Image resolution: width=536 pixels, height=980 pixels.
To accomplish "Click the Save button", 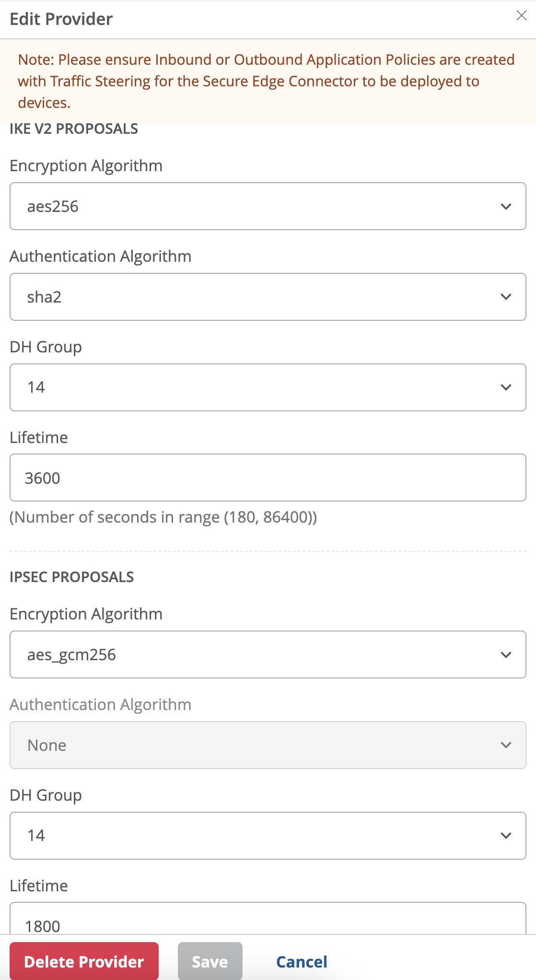I will (210, 961).
